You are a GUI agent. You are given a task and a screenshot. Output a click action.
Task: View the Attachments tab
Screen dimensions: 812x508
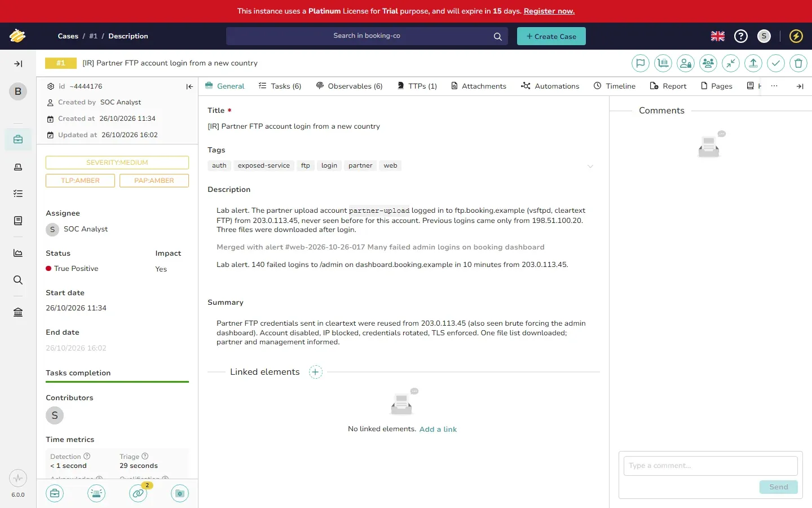pos(478,86)
